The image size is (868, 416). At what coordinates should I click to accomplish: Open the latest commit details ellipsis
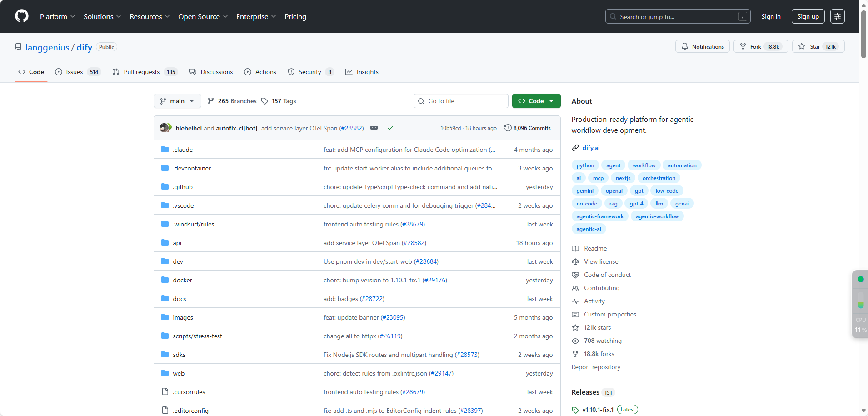click(x=374, y=128)
